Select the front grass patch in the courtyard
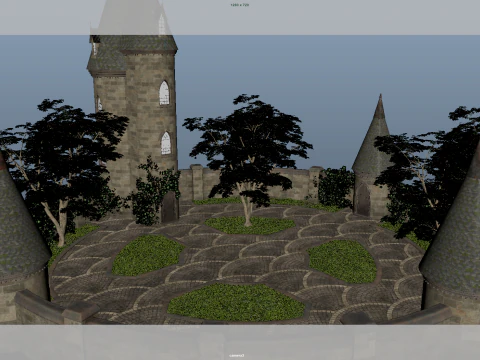Screen dimensions: 480x360 click(x=236, y=303)
